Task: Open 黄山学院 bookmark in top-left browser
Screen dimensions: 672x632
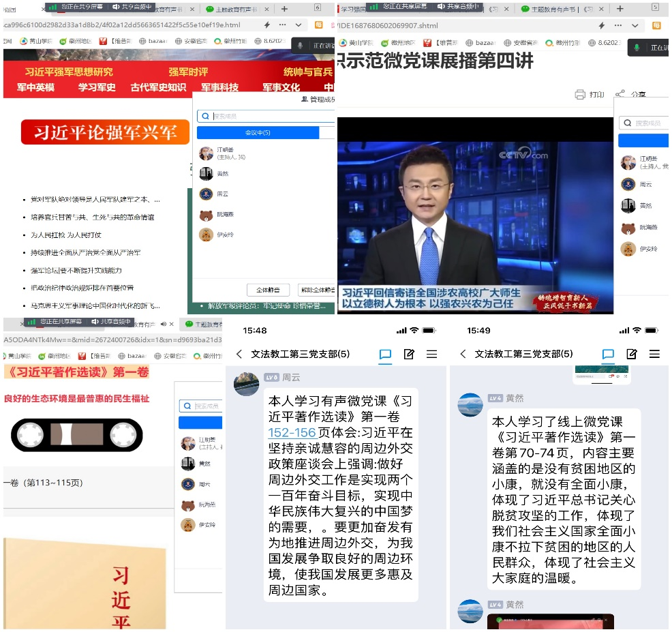Action: (36, 41)
